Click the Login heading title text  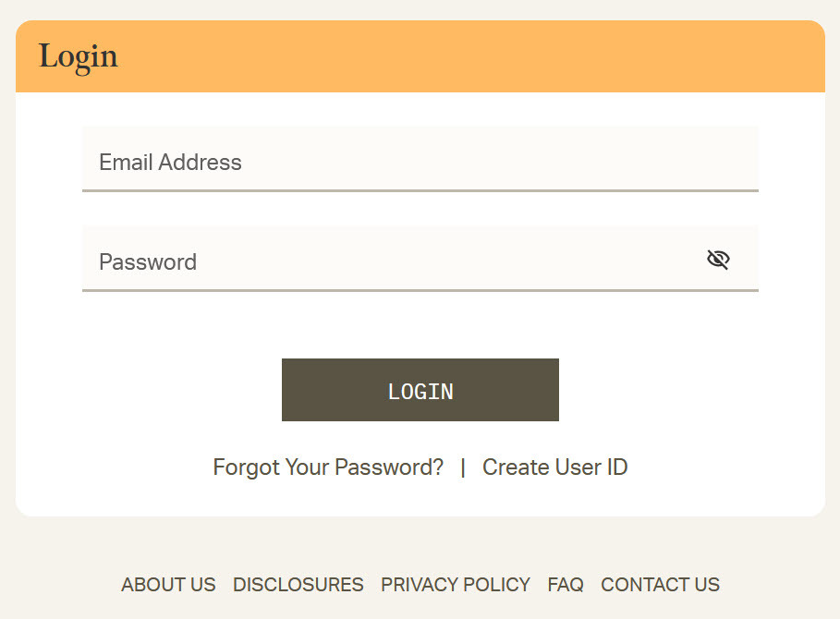pos(79,56)
